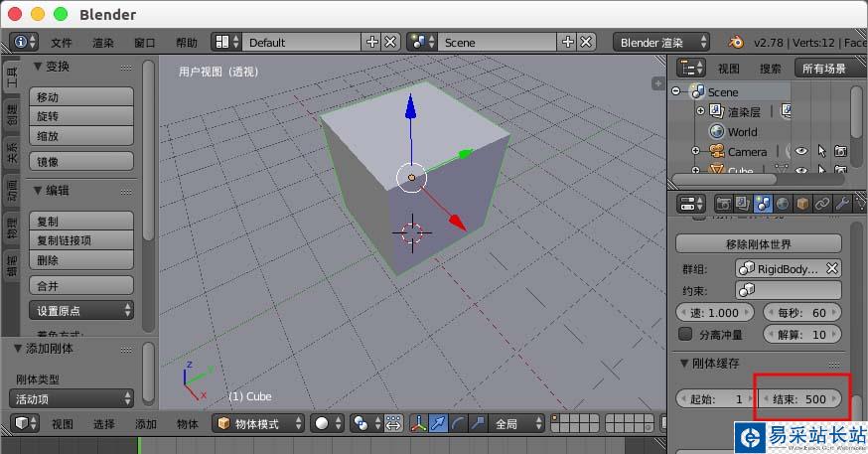Screen dimensions: 868x454
Task: Open properties editor type selector
Action: (x=691, y=204)
